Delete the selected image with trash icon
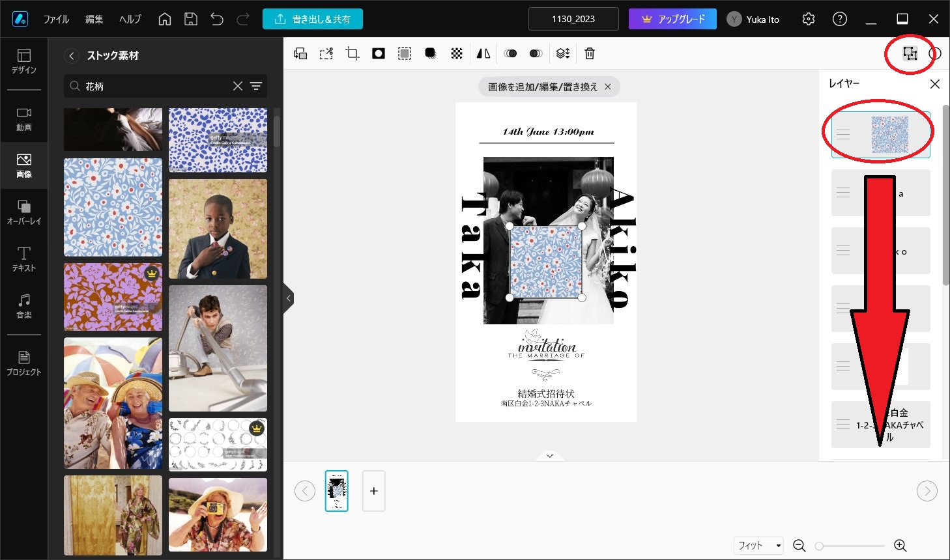 pyautogui.click(x=590, y=54)
